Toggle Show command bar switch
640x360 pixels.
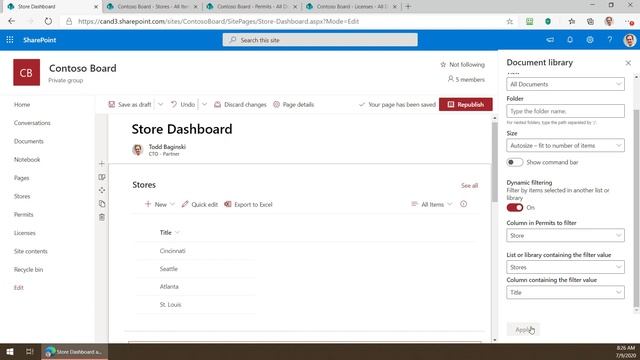coord(515,162)
